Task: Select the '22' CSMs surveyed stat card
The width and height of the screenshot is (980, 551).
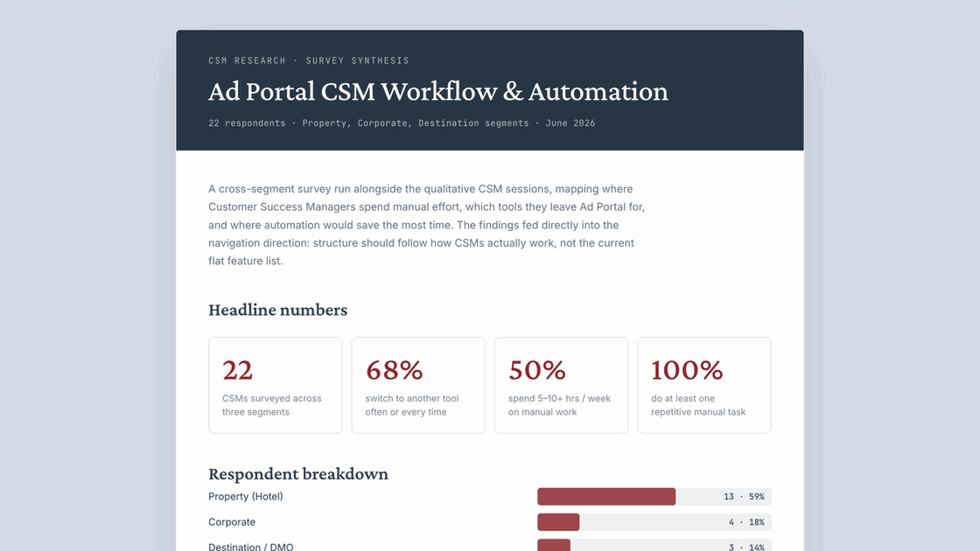Action: coord(276,386)
